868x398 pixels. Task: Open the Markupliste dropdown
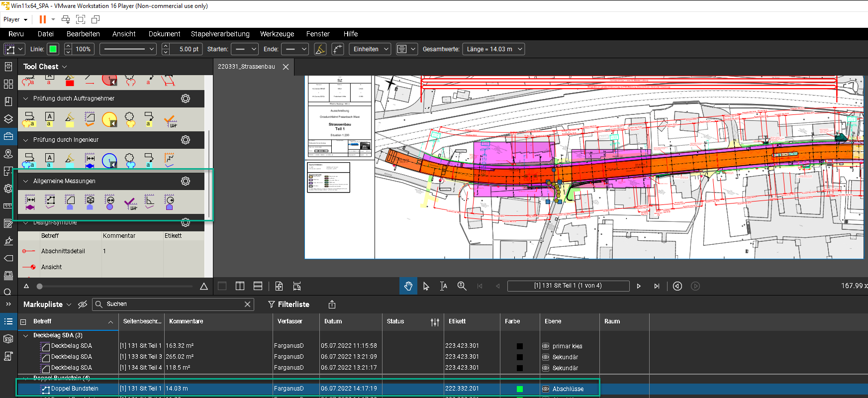tap(69, 304)
